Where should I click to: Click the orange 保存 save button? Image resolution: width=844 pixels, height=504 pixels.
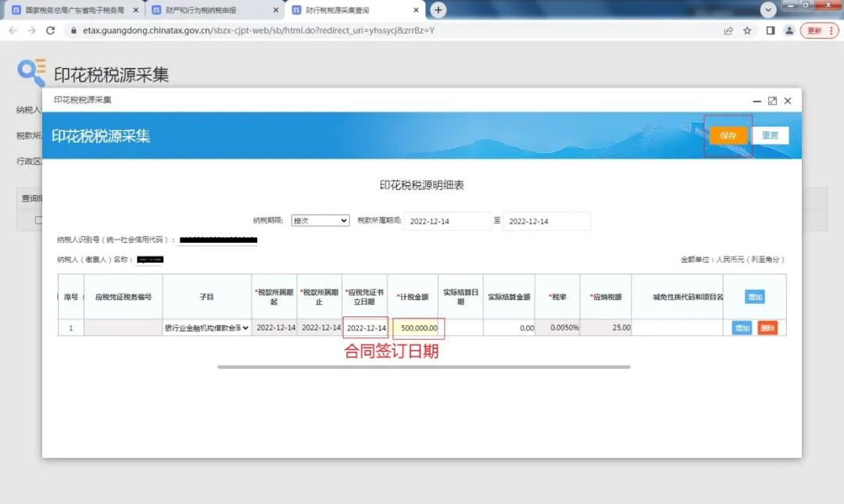tap(728, 136)
